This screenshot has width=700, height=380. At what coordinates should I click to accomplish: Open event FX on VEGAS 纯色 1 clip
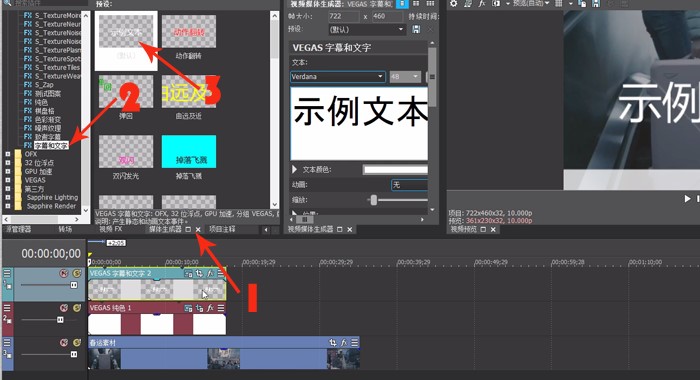point(210,308)
